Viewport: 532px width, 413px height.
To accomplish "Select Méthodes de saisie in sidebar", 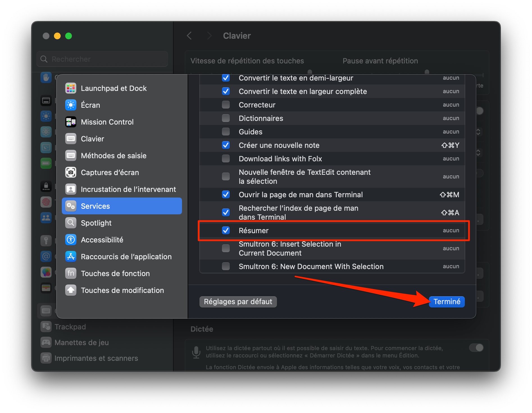I will [113, 156].
